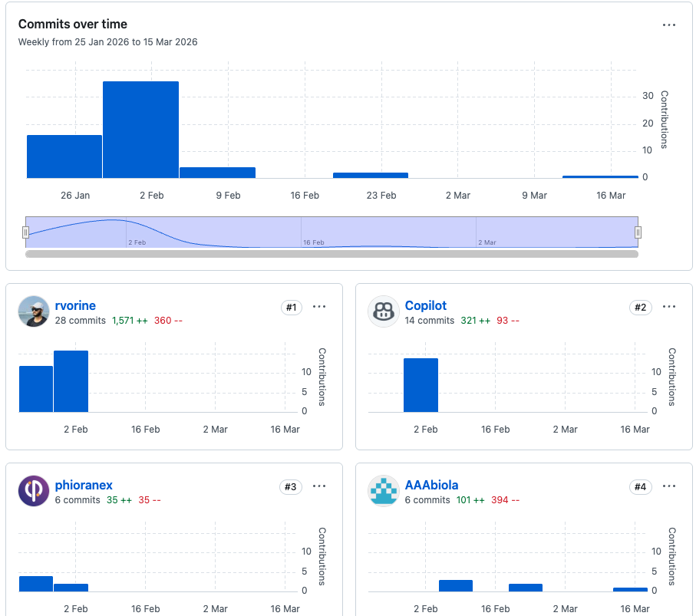
Task: Open the AAAbiola username link
Action: (x=431, y=485)
